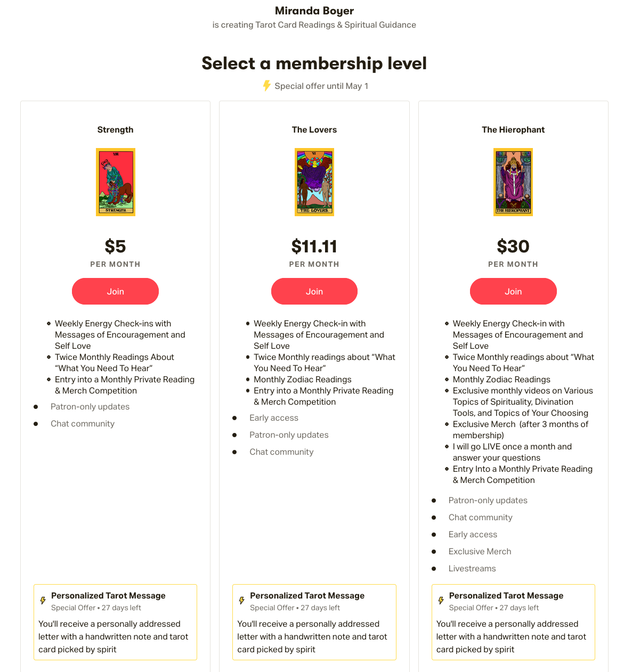Select Personalized Tarot Message under Lovers tier
This screenshot has width=624, height=672.
pyautogui.click(x=307, y=596)
